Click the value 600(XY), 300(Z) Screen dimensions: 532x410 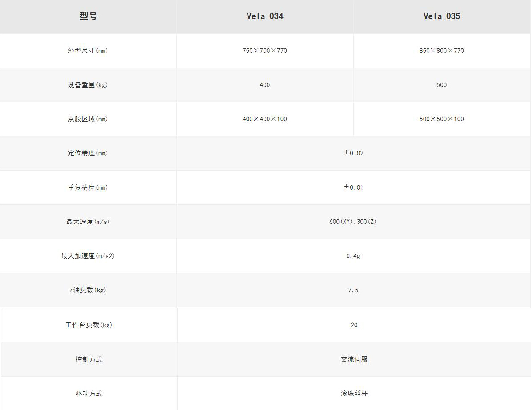353,222
